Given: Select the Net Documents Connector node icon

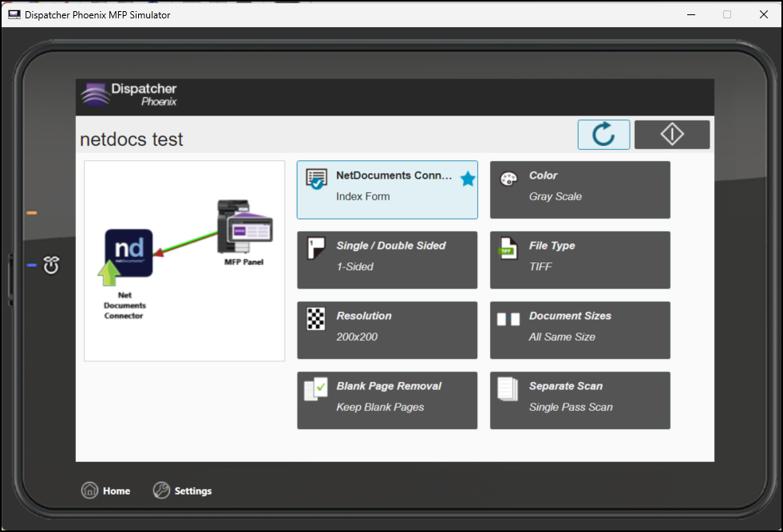Looking at the screenshot, I should [x=126, y=257].
